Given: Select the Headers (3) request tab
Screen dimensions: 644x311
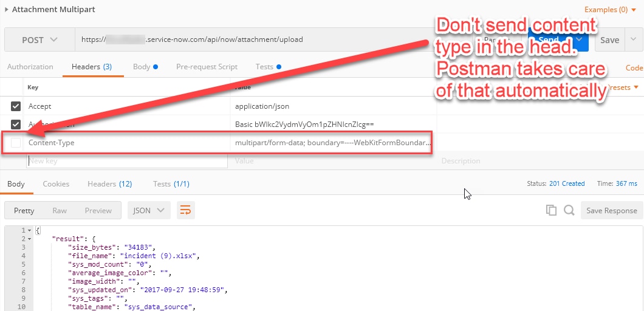Looking at the screenshot, I should pos(92,67).
